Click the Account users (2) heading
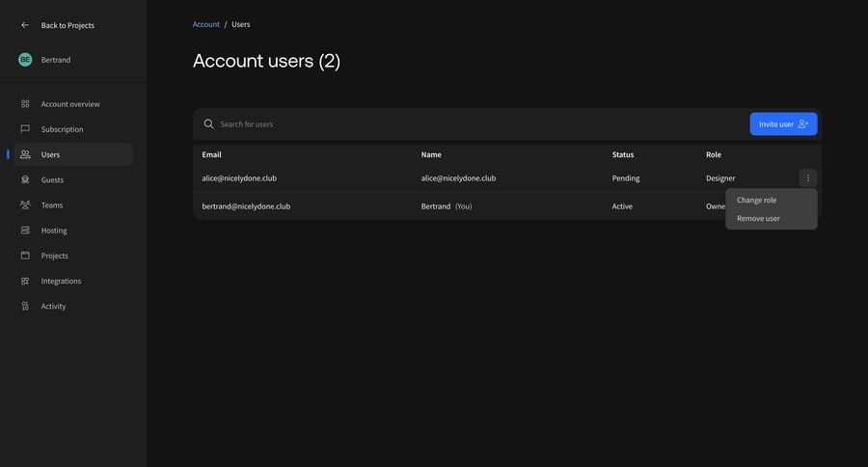 tap(266, 61)
